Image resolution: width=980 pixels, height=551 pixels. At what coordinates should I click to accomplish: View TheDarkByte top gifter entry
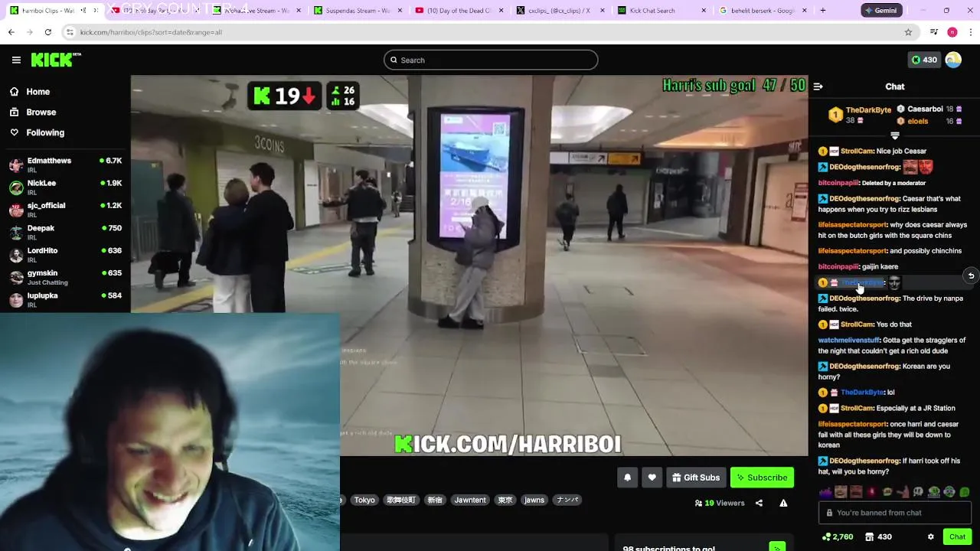pos(861,115)
